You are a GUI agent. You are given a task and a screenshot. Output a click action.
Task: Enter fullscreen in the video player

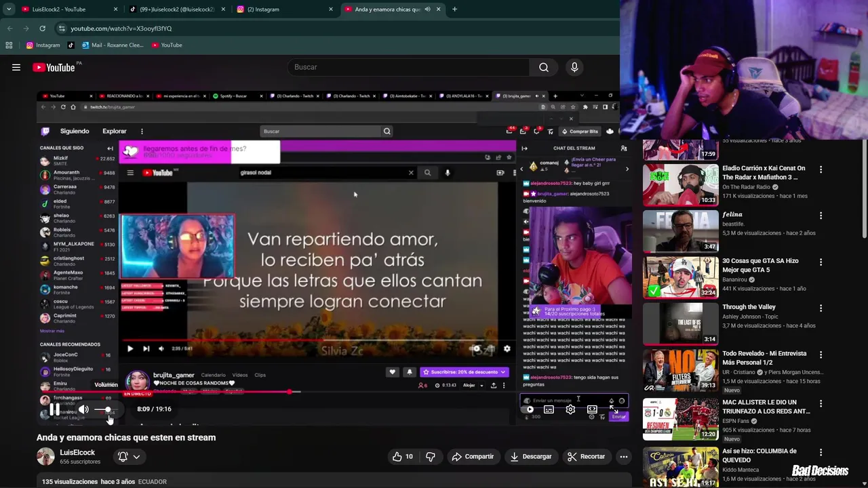click(x=614, y=409)
